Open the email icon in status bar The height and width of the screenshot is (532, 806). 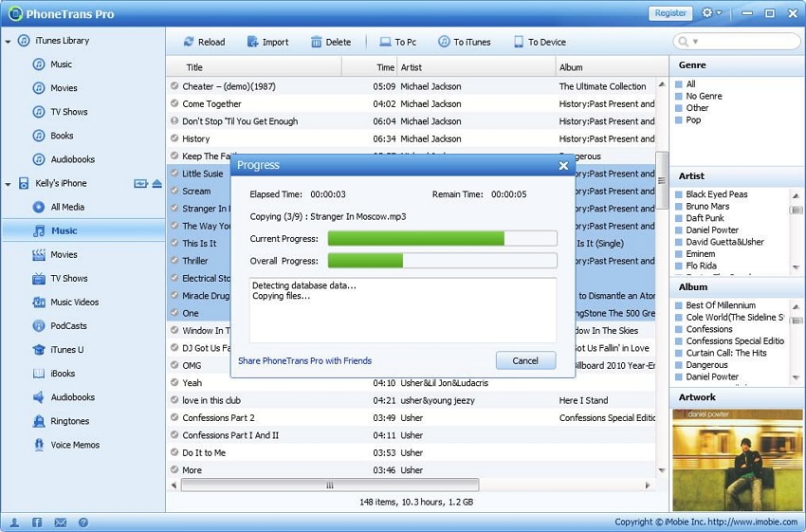[x=60, y=523]
